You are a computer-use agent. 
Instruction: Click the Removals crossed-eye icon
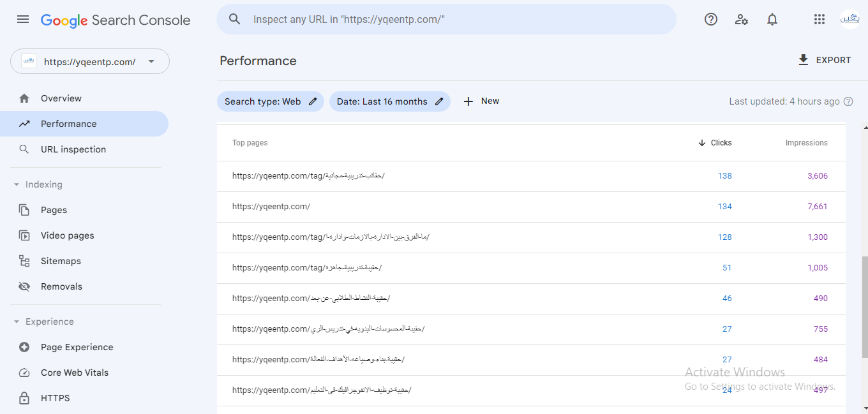[x=24, y=286]
